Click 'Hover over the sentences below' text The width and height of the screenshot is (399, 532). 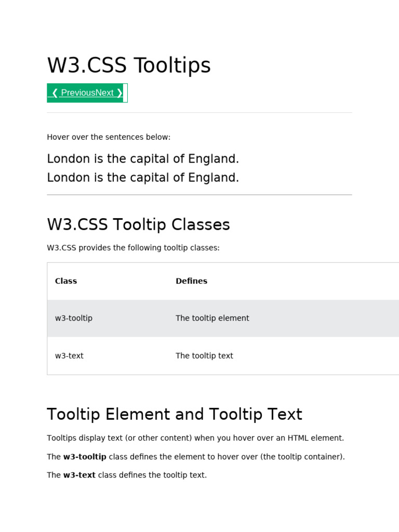(x=109, y=137)
